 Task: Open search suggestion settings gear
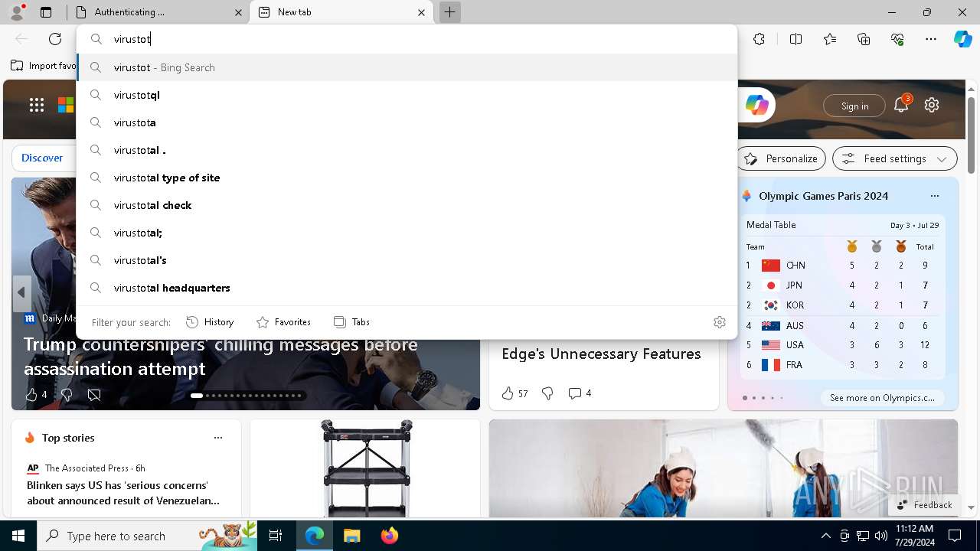point(720,322)
